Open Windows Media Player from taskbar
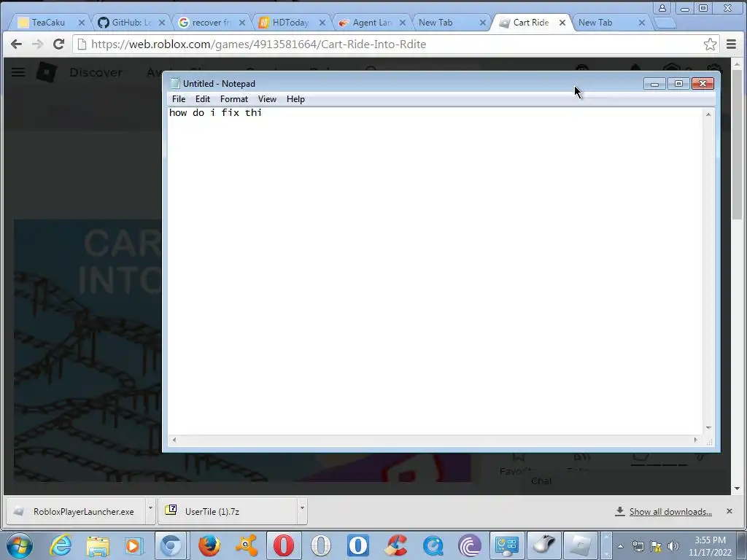The height and width of the screenshot is (560, 747). pyautogui.click(x=134, y=545)
